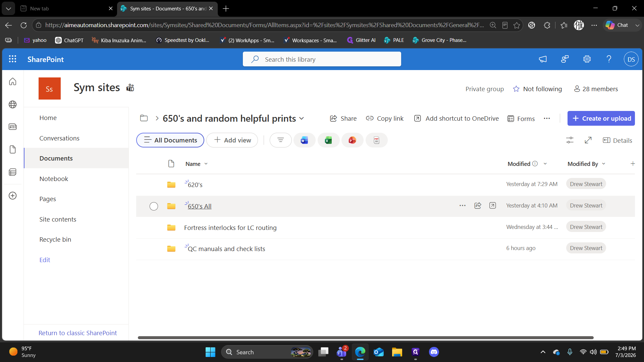
Task: Open the Name column sort dropdown
Action: [x=206, y=164]
